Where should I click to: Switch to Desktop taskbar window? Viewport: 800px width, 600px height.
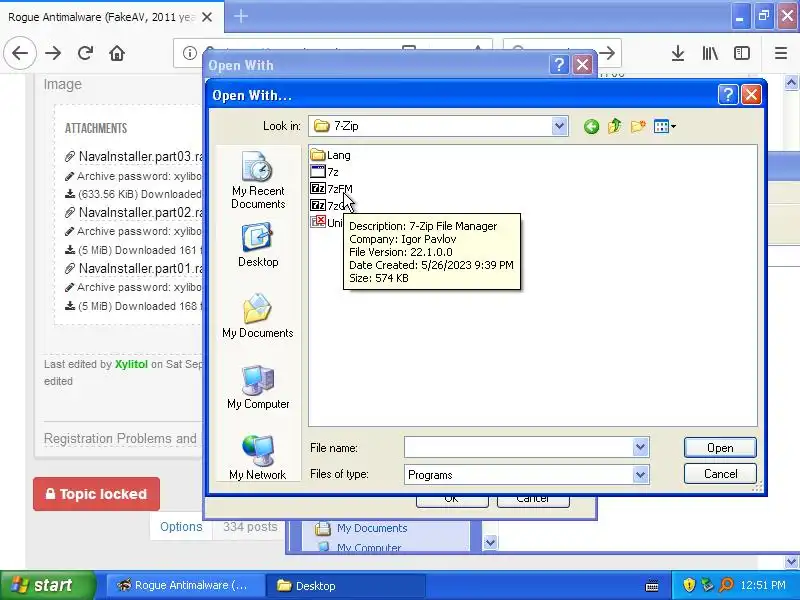(345, 585)
